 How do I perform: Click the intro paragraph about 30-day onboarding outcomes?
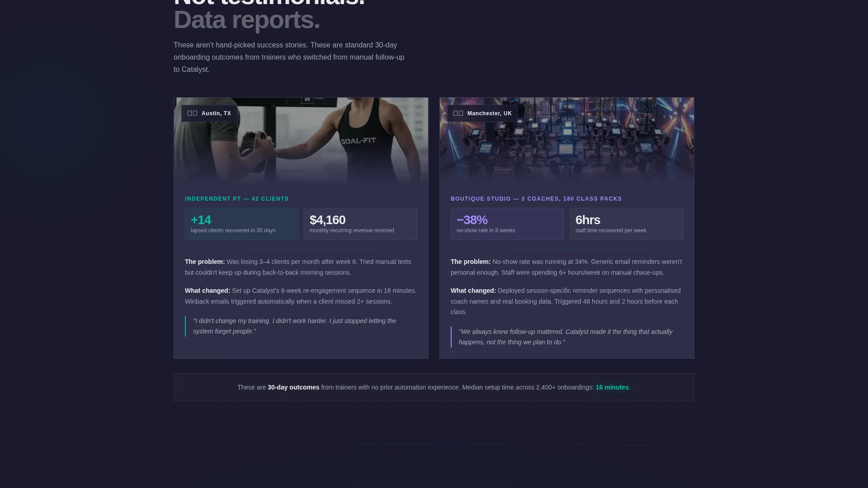pos(289,57)
